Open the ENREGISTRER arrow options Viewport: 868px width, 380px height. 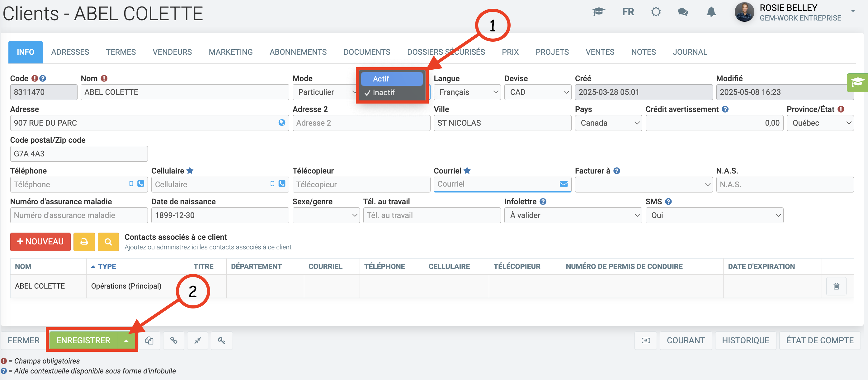coord(126,341)
